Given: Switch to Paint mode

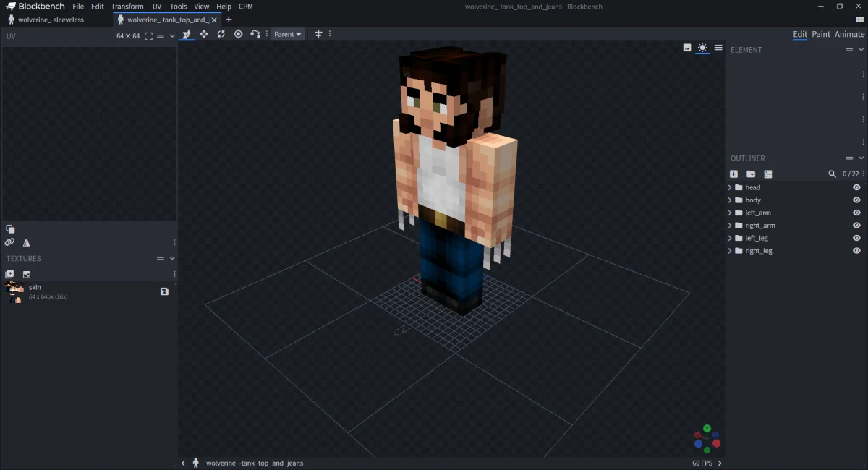Looking at the screenshot, I should (821, 34).
